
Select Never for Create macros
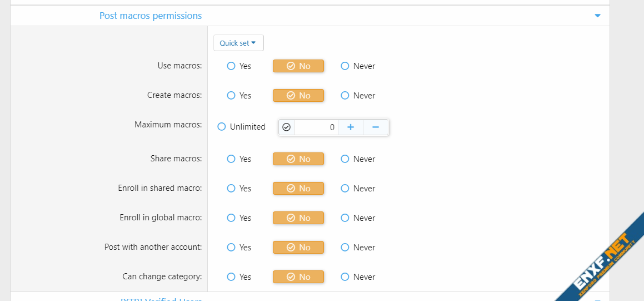[345, 96]
